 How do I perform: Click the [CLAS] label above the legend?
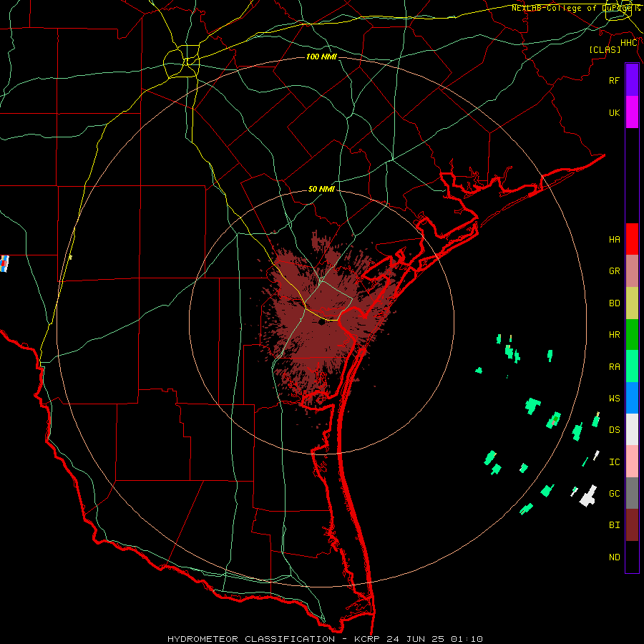pyautogui.click(x=605, y=49)
